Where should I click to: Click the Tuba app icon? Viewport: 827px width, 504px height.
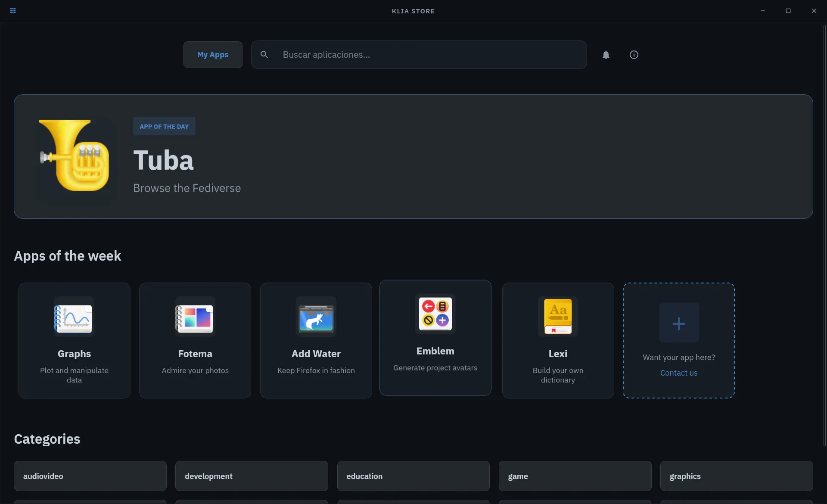75,156
